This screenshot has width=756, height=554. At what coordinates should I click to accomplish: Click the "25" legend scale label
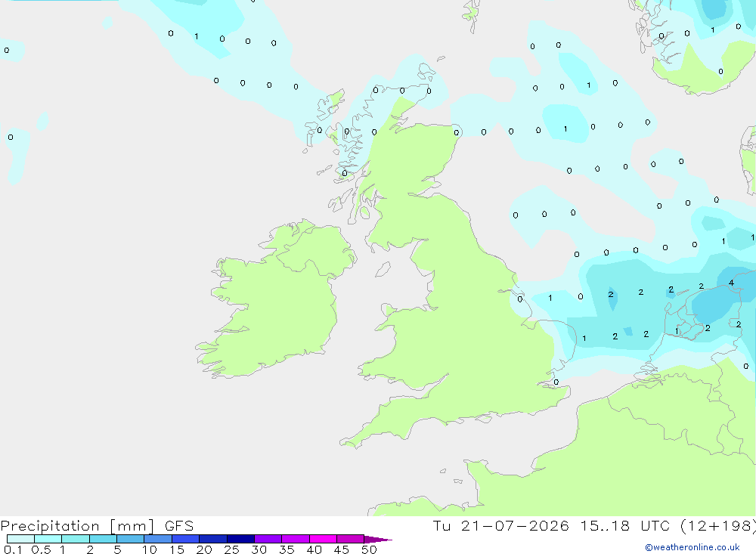point(231,549)
